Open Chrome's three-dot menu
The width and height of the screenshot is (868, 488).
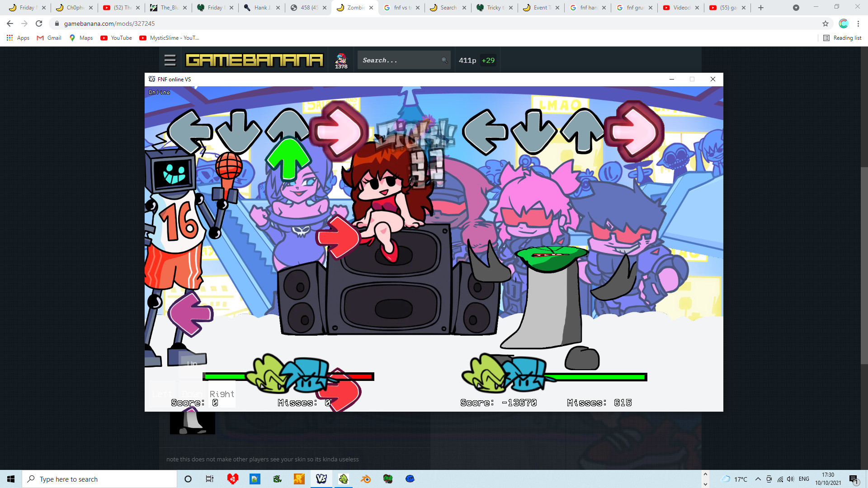(x=858, y=23)
